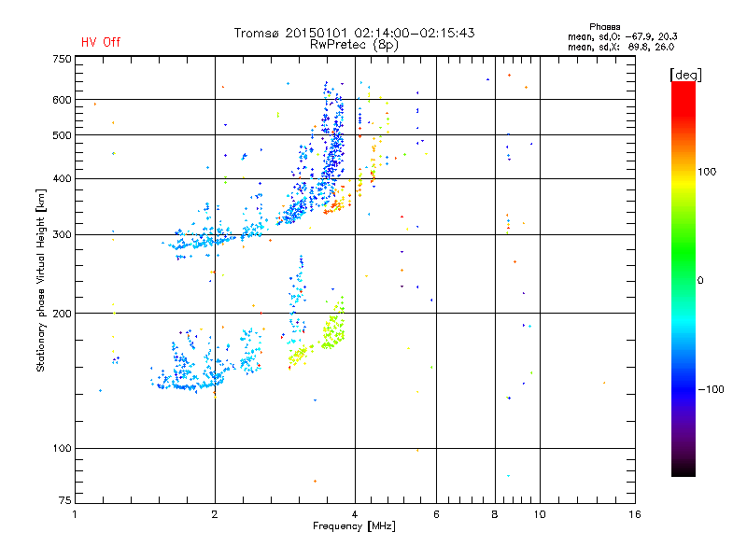This screenshot has width=747, height=560.
Task: Click the 'RwPretec (8p)' subtitle
Action: [x=354, y=45]
